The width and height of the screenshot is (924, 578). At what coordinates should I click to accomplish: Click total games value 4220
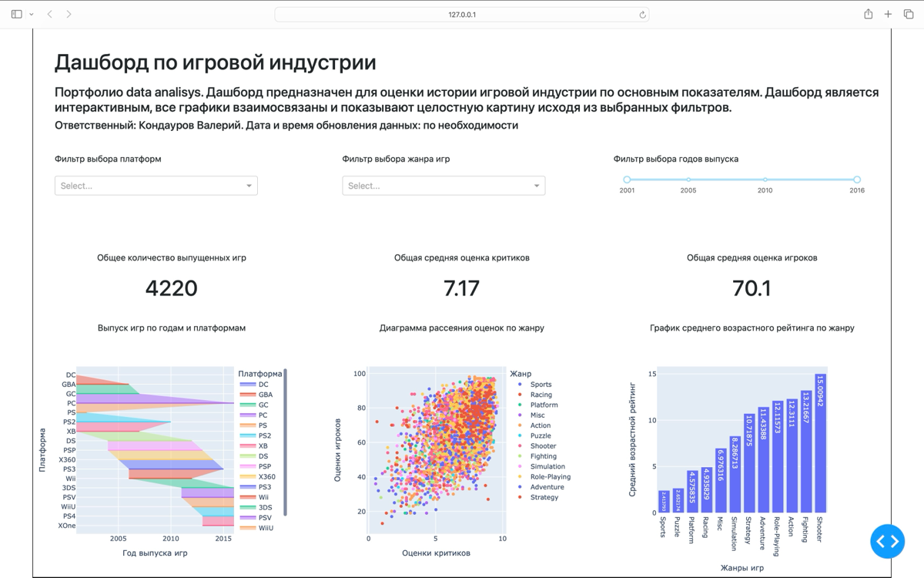(172, 288)
